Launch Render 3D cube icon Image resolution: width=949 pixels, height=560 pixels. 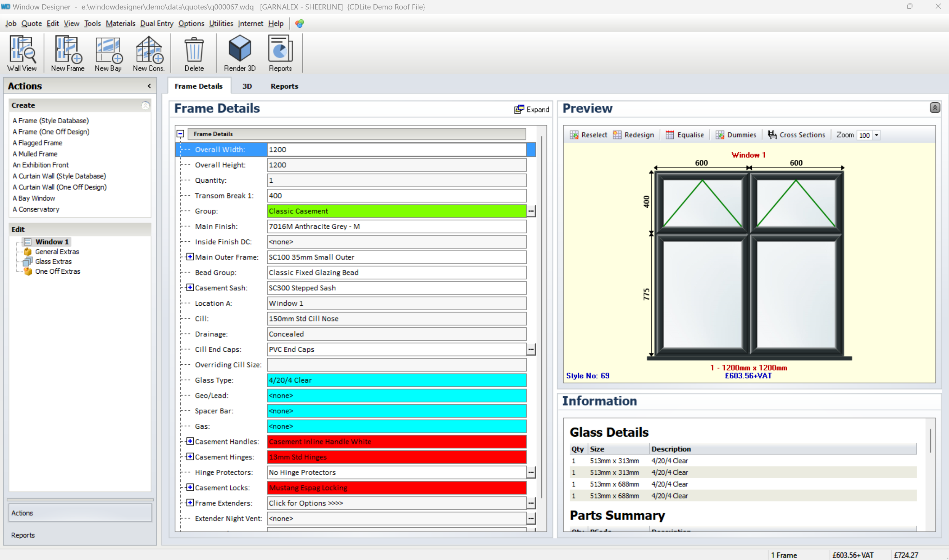pos(239,53)
